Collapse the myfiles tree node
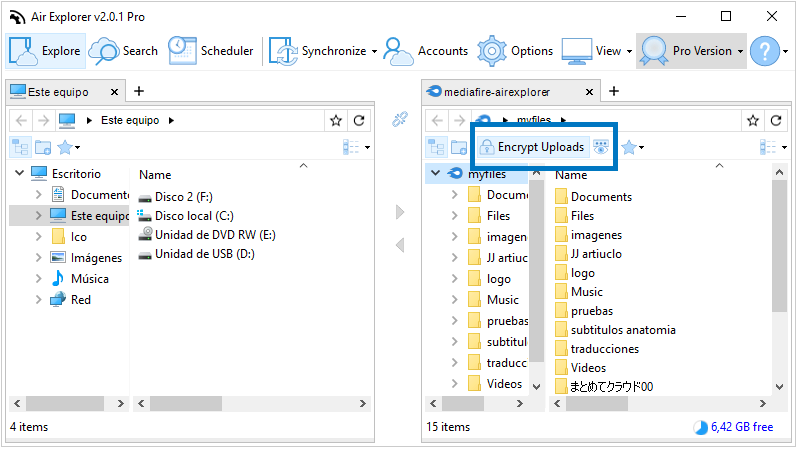The height and width of the screenshot is (449, 800). 435,173
